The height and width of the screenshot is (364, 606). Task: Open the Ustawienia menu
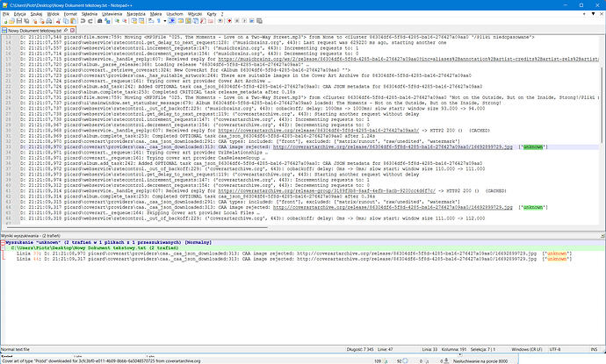tap(112, 14)
